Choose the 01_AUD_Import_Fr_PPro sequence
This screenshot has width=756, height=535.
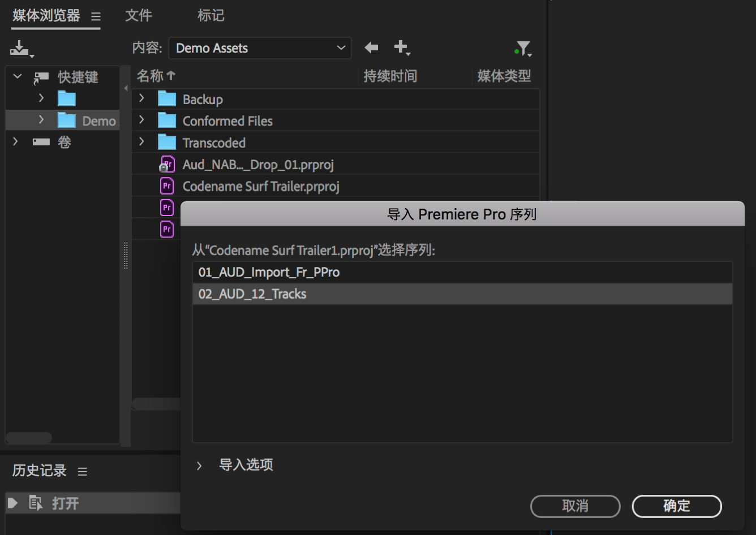[462, 272]
